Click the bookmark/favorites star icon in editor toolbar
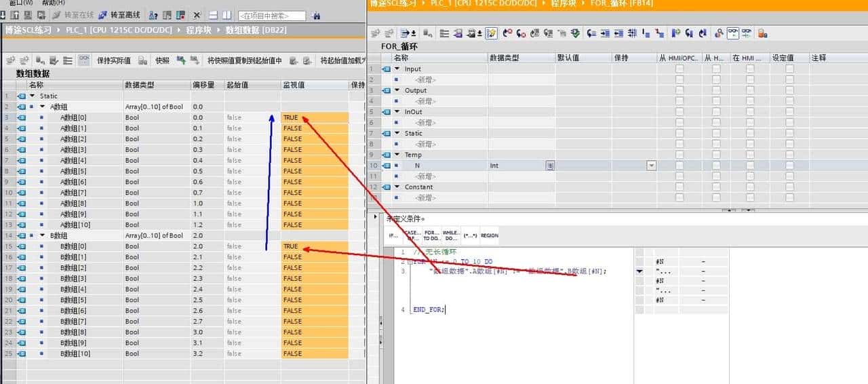Viewport: 868px width, 384px height. [x=491, y=33]
